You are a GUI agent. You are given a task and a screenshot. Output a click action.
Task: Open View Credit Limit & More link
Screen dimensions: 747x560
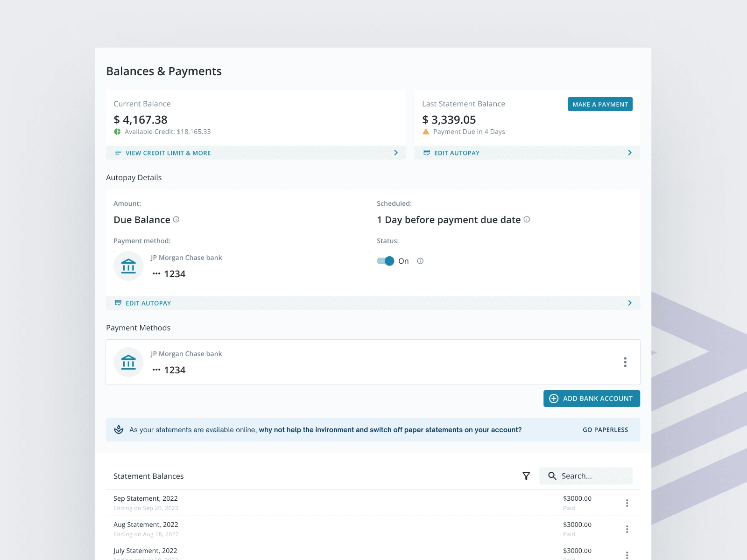[168, 153]
